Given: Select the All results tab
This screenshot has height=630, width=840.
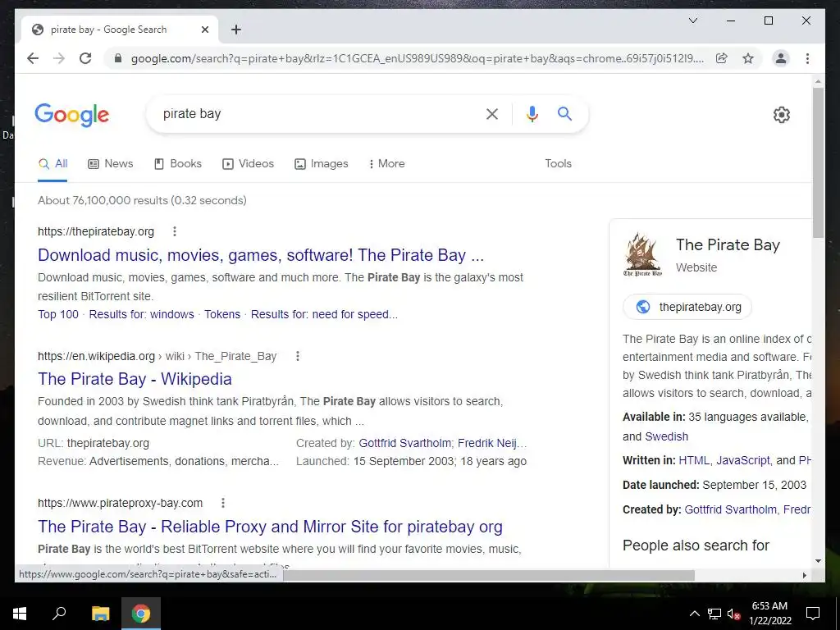Looking at the screenshot, I should click(52, 163).
